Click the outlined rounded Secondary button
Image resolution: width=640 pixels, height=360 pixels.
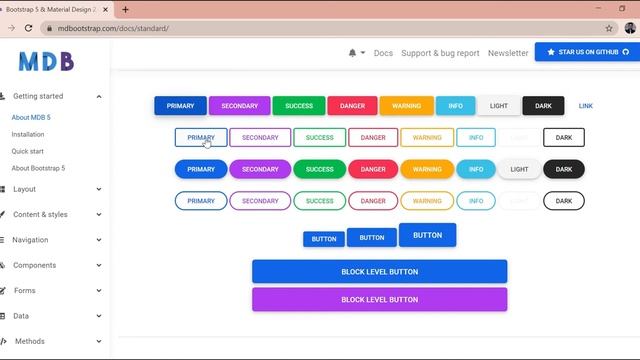260,201
